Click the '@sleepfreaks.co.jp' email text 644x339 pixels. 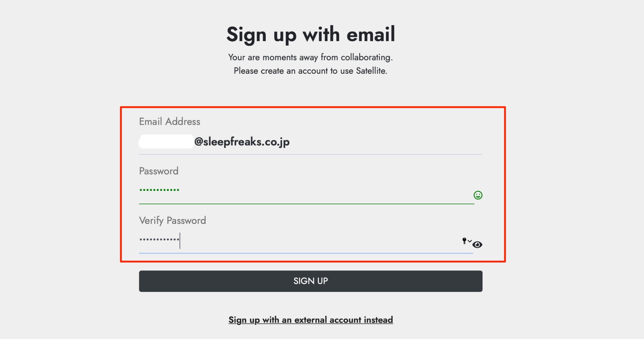[242, 142]
